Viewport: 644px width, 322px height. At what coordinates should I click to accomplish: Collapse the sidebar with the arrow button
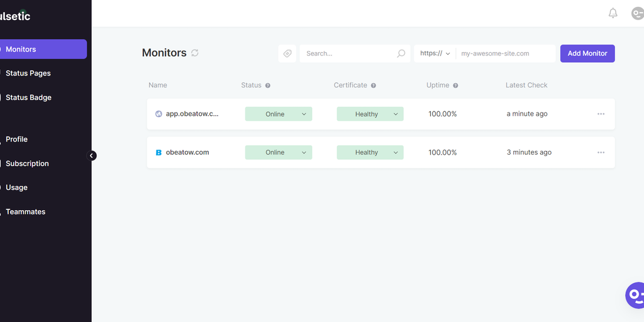pos(92,156)
